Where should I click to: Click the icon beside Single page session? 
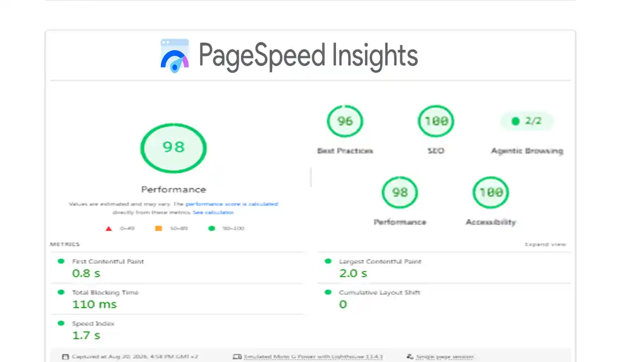tap(410, 357)
